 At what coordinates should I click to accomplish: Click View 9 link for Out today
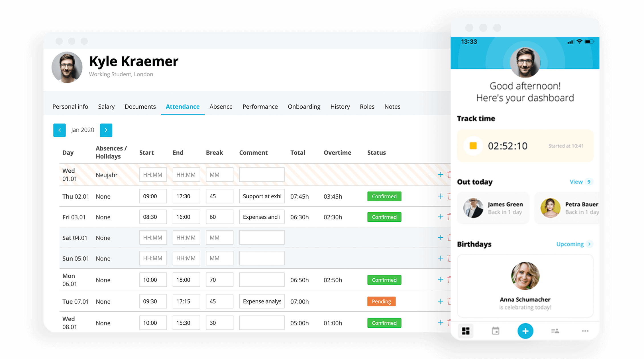(x=579, y=181)
